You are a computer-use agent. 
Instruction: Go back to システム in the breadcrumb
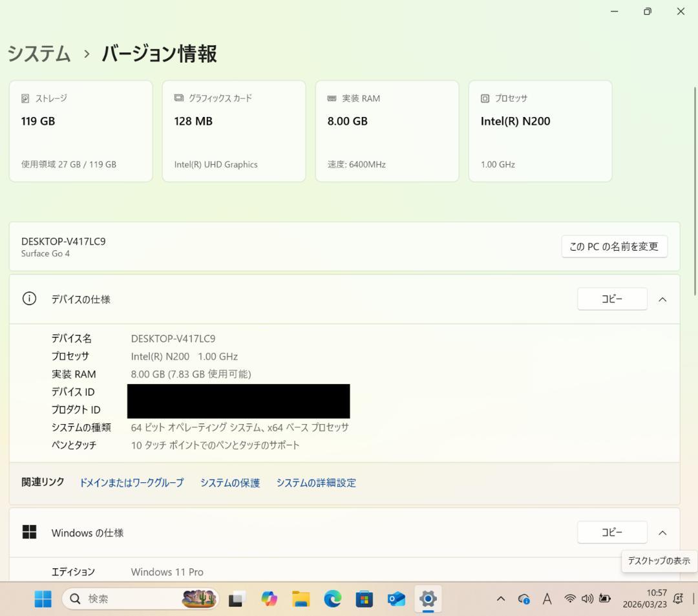pos(39,54)
